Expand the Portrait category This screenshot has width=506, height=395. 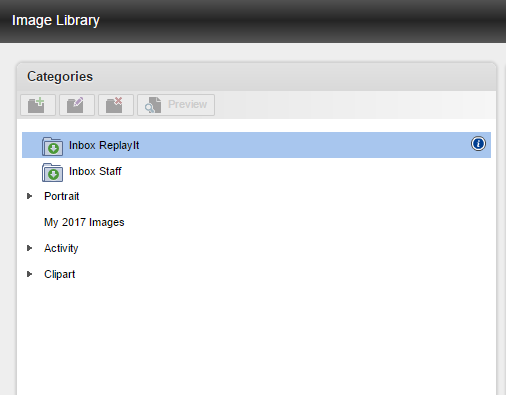point(29,196)
